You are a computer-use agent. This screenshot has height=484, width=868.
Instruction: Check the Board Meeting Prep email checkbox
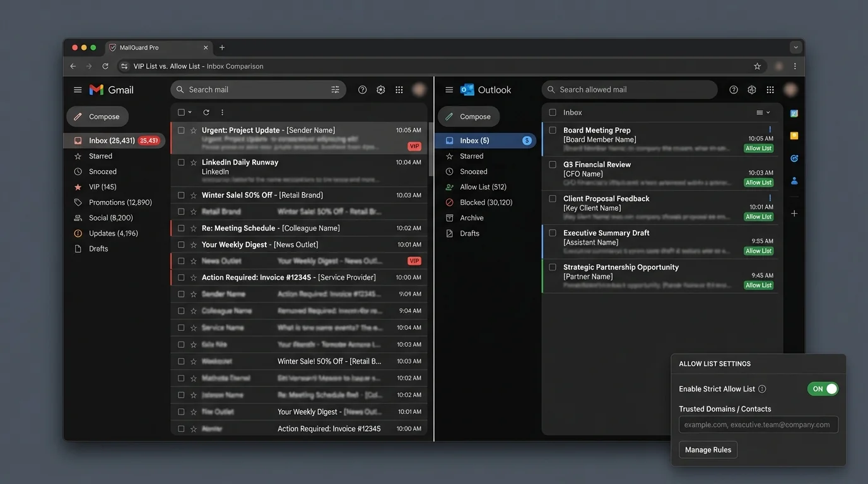pos(553,130)
